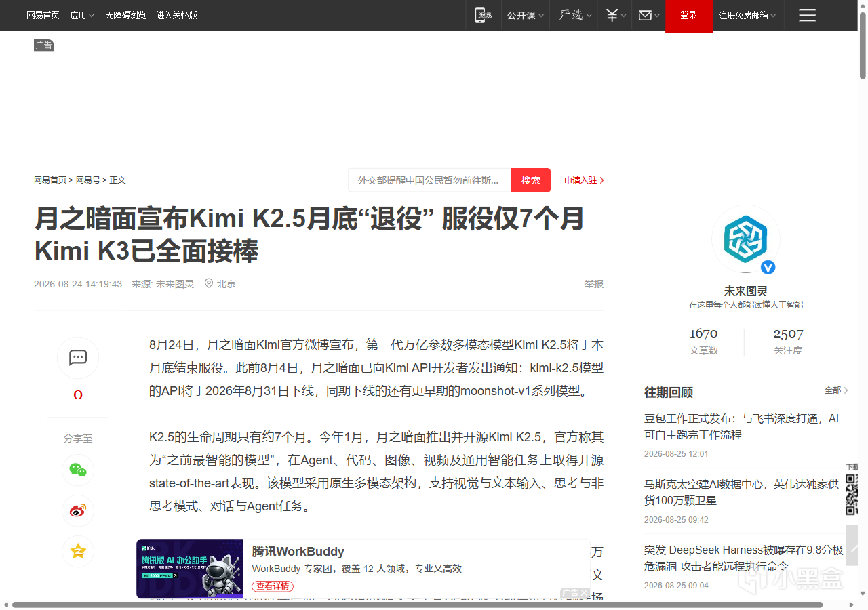The image size is (868, 610).
Task: Click the horizontal scrollbar at bottom
Action: point(417,605)
